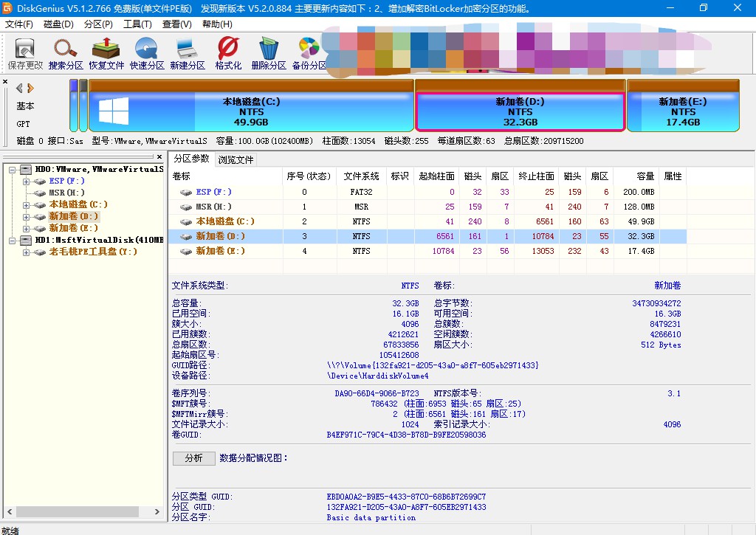The height and width of the screenshot is (535, 756).
Task: Switch to the 浏览文件 tab
Action: tap(236, 159)
